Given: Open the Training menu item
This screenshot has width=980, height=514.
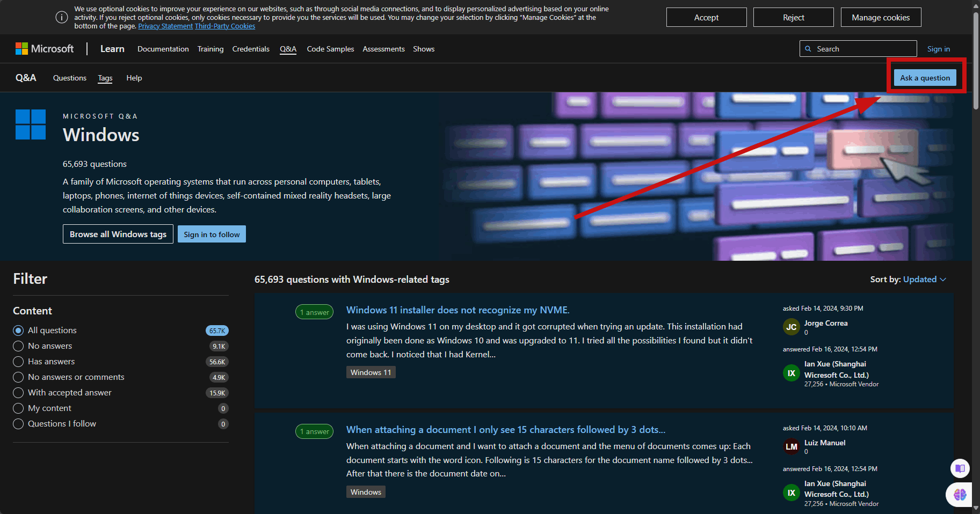Looking at the screenshot, I should click(x=210, y=49).
